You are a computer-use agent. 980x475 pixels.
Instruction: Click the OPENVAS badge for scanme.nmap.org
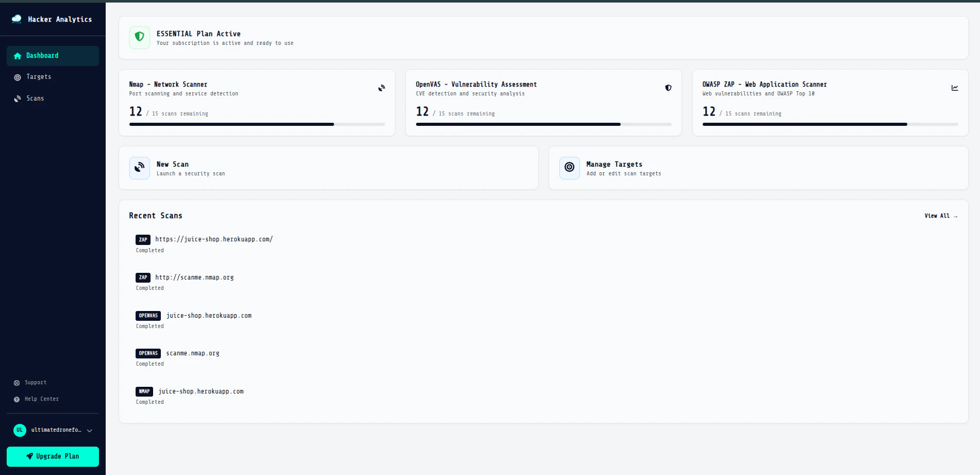(148, 353)
